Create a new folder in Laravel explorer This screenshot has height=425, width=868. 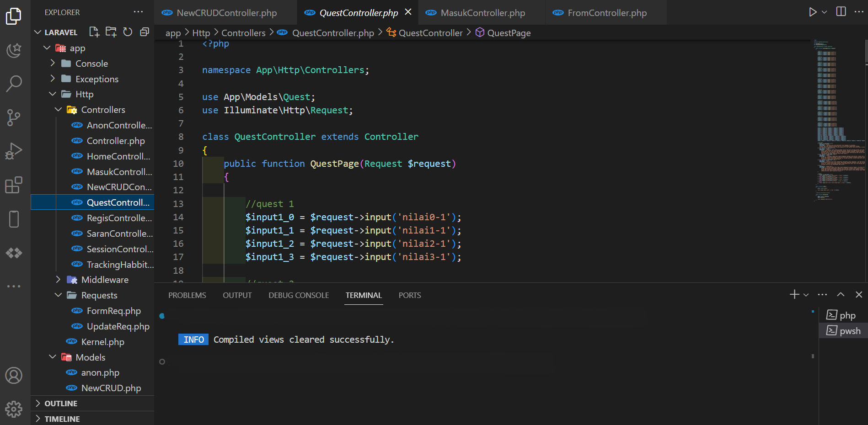tap(111, 32)
